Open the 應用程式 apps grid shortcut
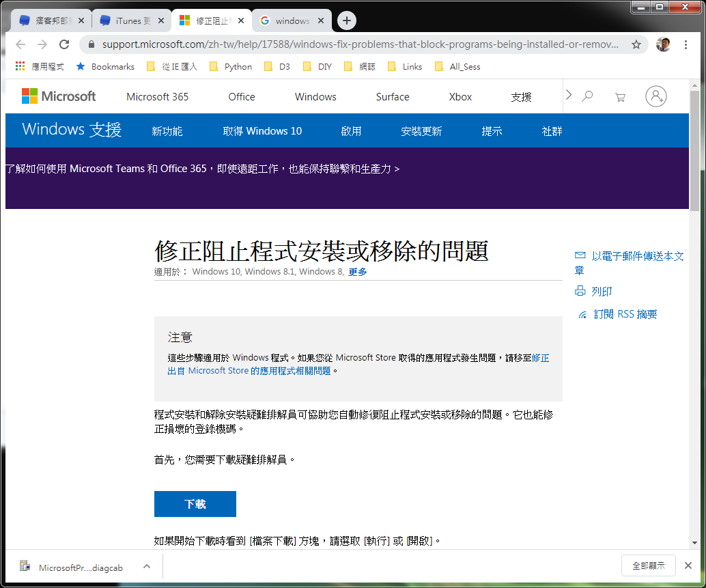The height and width of the screenshot is (588, 706). [40, 67]
